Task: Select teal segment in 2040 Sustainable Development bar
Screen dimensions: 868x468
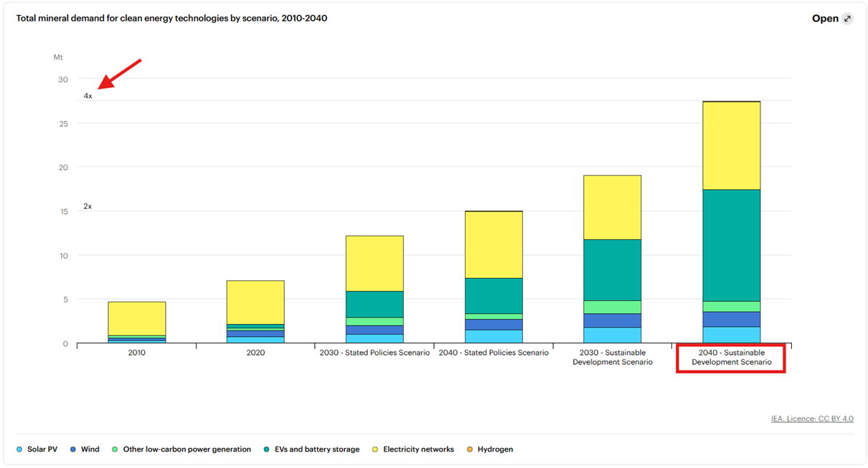Action: (731, 245)
